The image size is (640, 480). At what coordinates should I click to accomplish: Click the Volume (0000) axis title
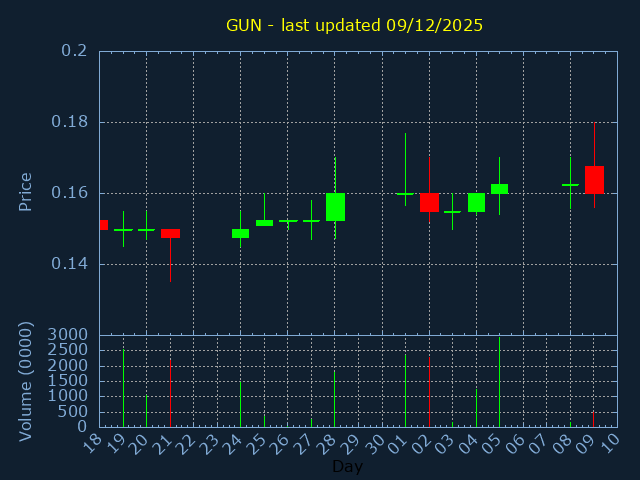coord(26,381)
